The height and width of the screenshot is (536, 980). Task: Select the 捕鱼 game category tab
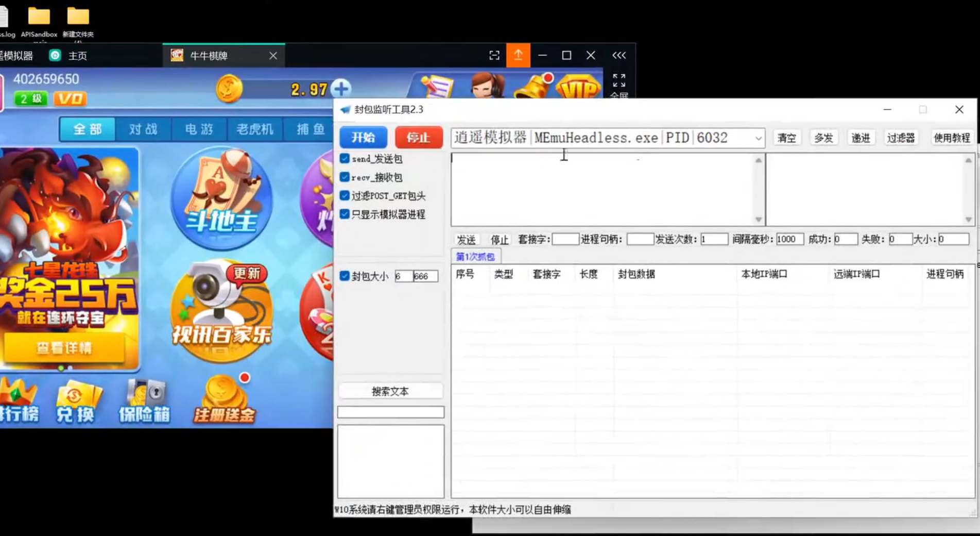pyautogui.click(x=310, y=129)
